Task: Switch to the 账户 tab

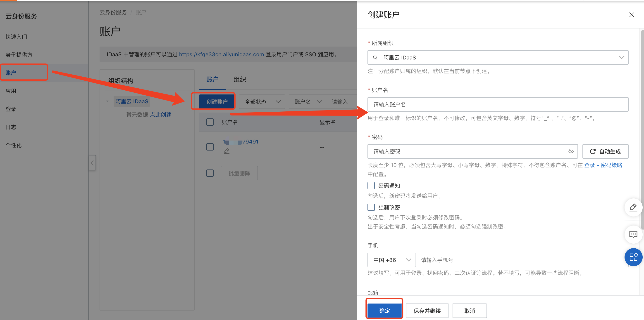Action: (212, 79)
